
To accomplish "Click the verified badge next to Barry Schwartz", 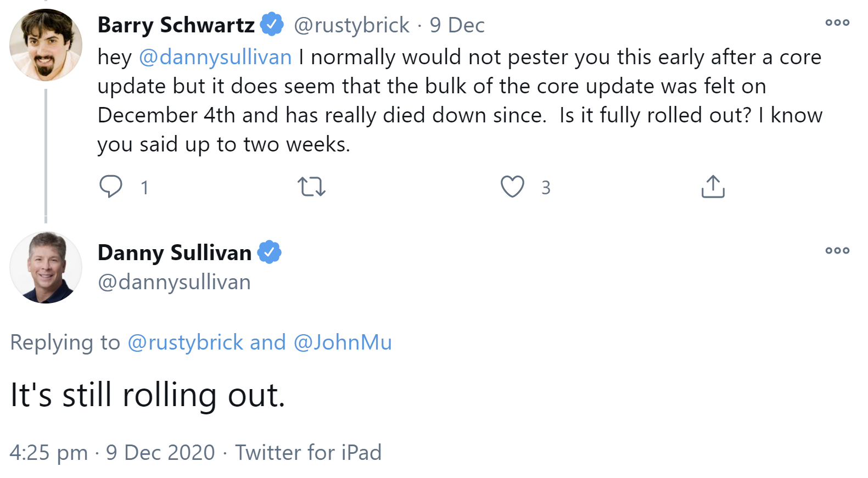I will pos(272,24).
